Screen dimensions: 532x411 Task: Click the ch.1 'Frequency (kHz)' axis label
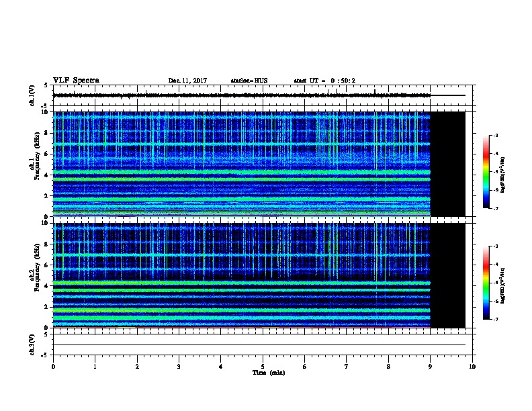pos(37,156)
